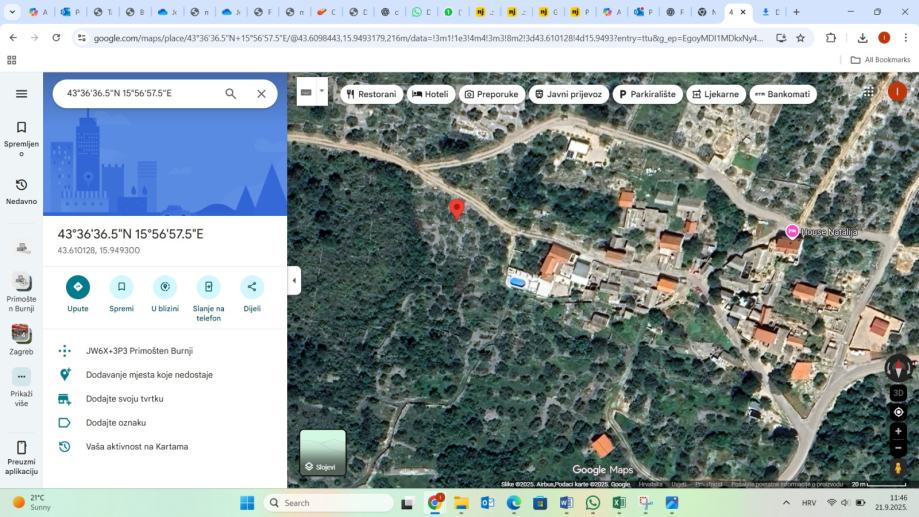Open the Zagreb recent item
This screenshot has width=919, height=517.
coord(22,340)
